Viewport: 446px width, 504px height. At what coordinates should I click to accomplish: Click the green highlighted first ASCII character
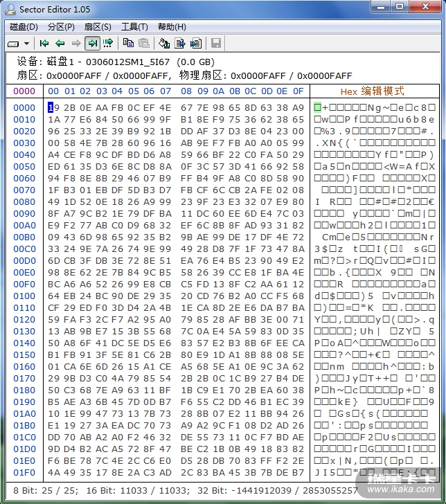[317, 108]
